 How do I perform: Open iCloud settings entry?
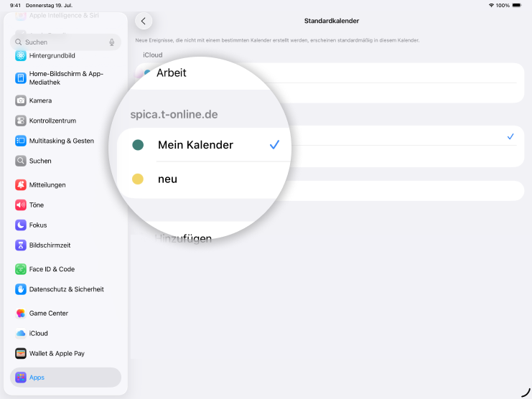[x=38, y=333]
